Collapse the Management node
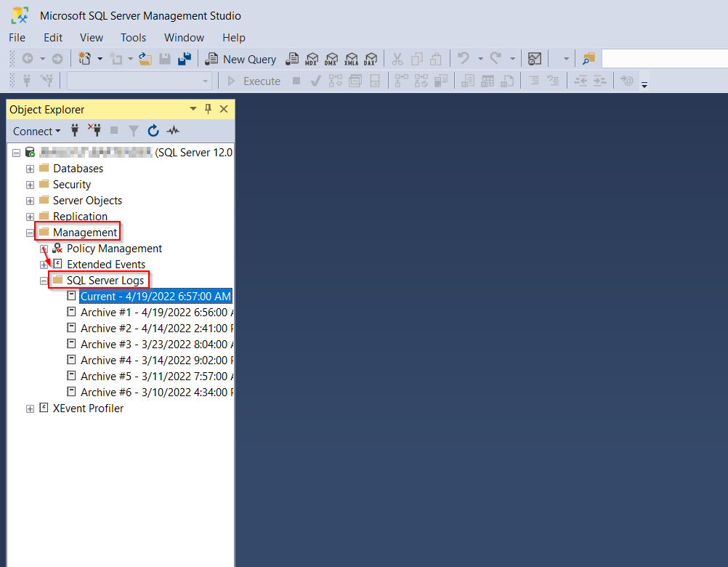 (31, 233)
